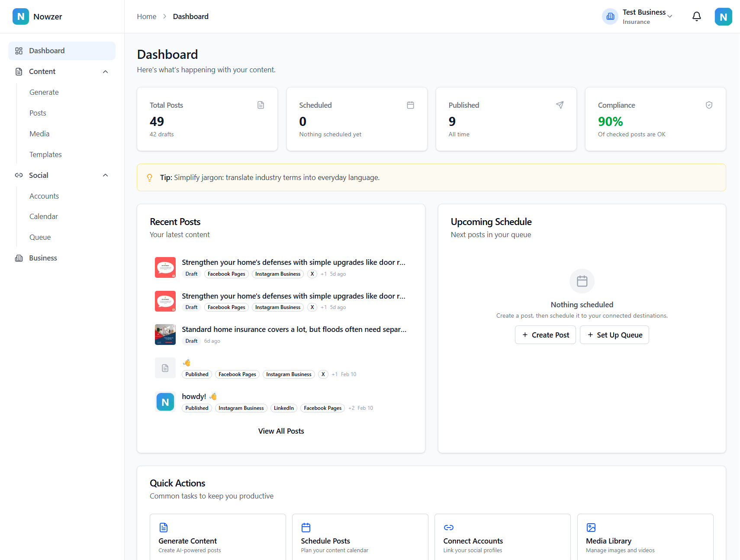The width and height of the screenshot is (740, 560).
Task: Click the Published count 9
Action: 452,122
